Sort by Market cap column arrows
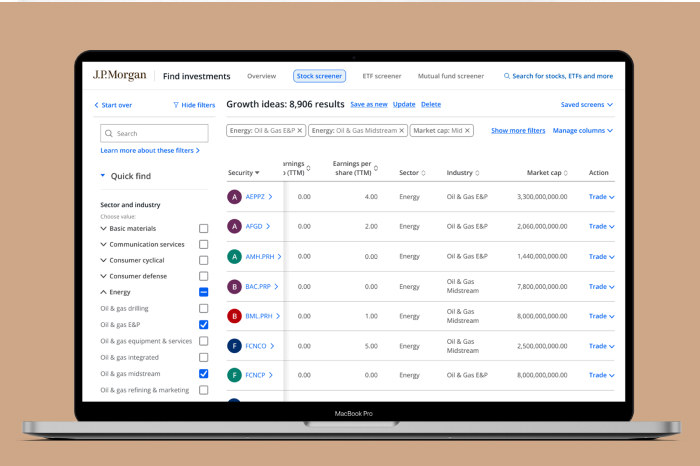The width and height of the screenshot is (700, 466). click(566, 173)
